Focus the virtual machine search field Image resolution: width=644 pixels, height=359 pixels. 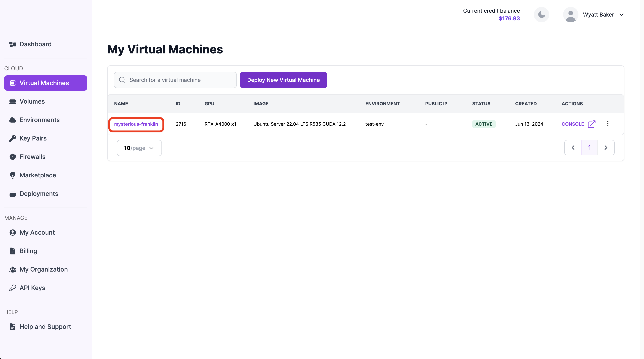tap(175, 80)
